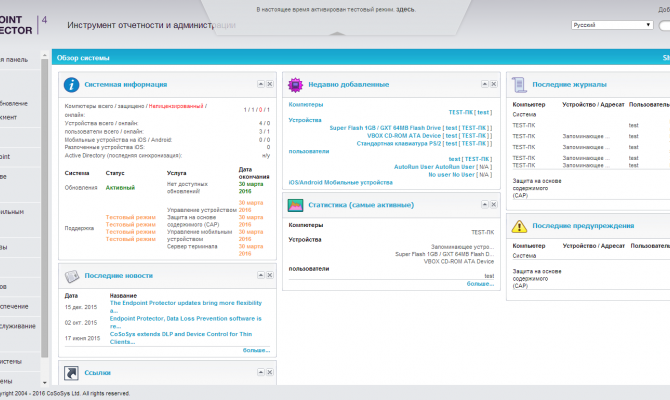The image size is (670, 400).
Task: Click 'Запоминающие устро...' in the Statistics panel
Action: click(462, 247)
